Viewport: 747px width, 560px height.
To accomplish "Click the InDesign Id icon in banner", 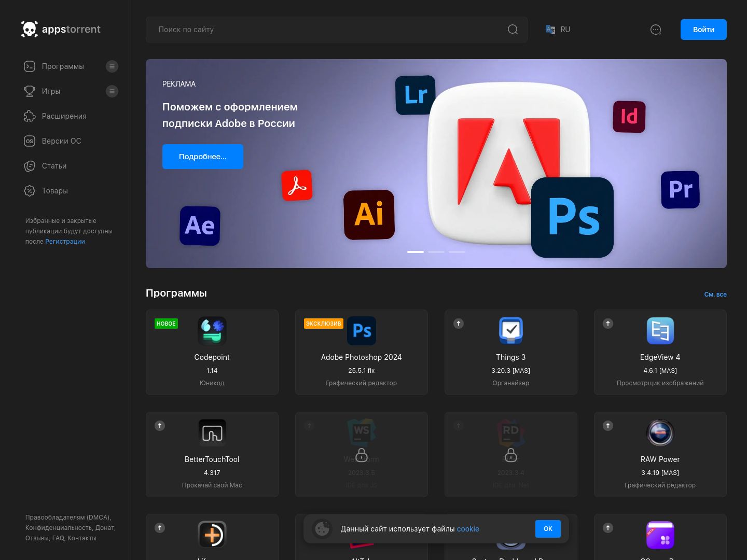I will pos(629,117).
